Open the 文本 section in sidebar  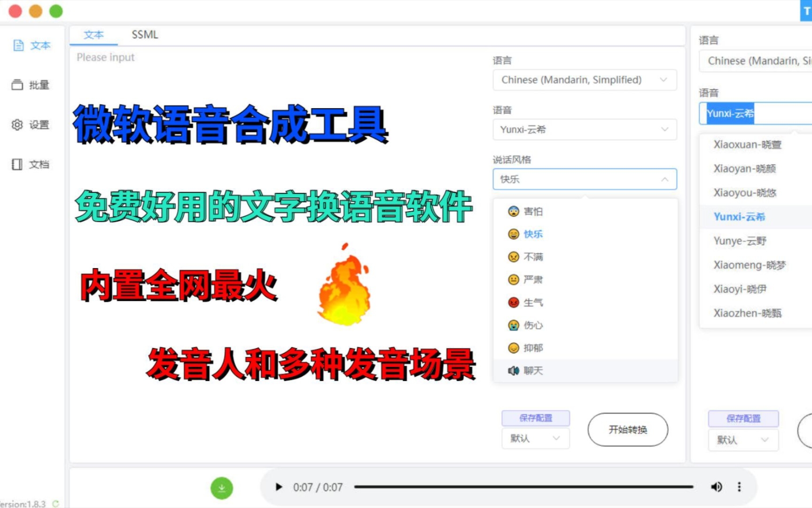point(32,46)
